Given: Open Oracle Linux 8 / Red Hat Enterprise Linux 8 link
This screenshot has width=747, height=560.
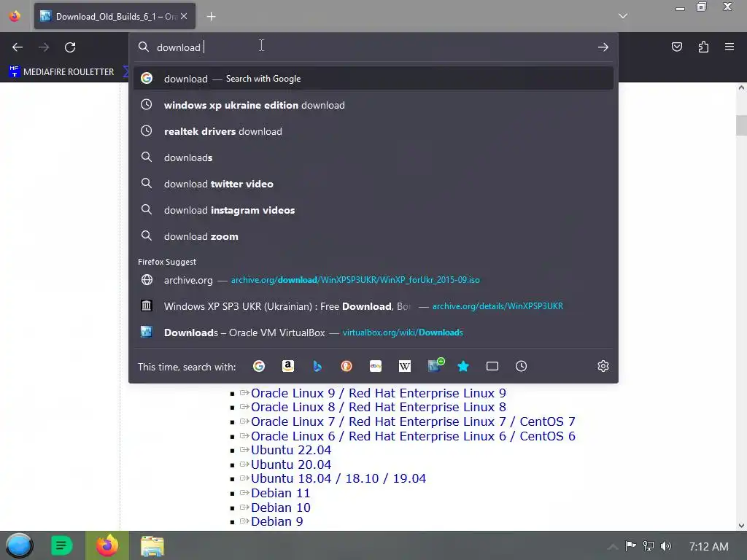Looking at the screenshot, I should [379, 407].
